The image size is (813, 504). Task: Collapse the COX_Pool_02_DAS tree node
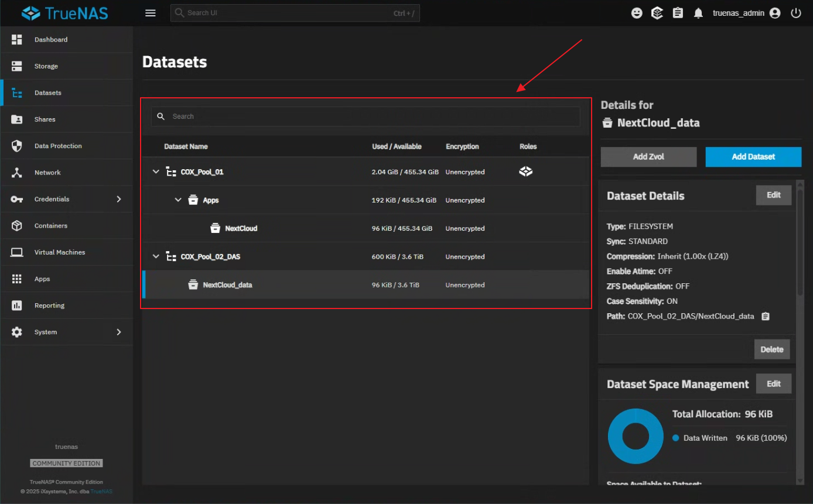(156, 256)
